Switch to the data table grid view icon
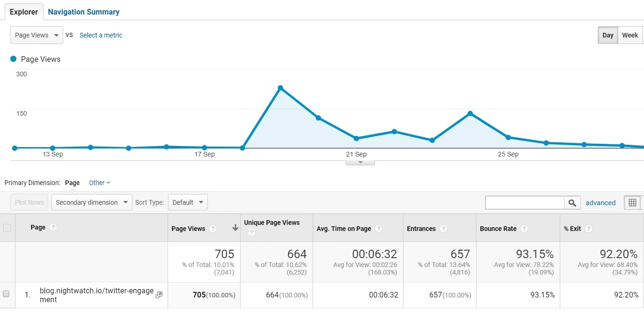The height and width of the screenshot is (312, 644). pos(632,203)
